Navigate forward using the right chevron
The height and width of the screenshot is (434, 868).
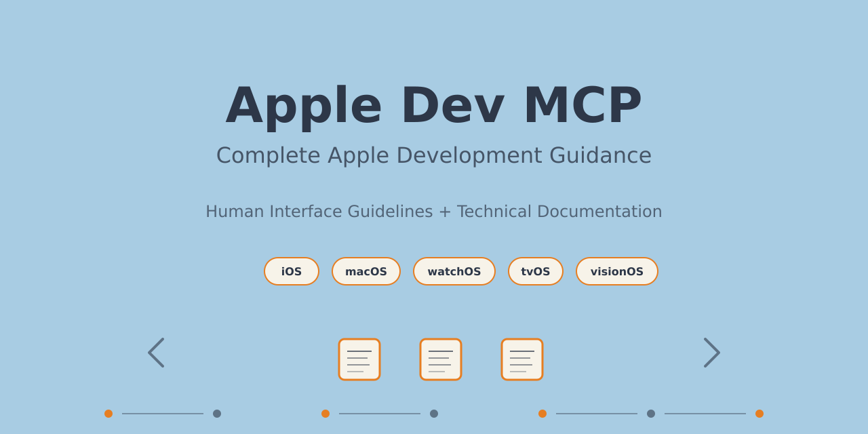713,352
